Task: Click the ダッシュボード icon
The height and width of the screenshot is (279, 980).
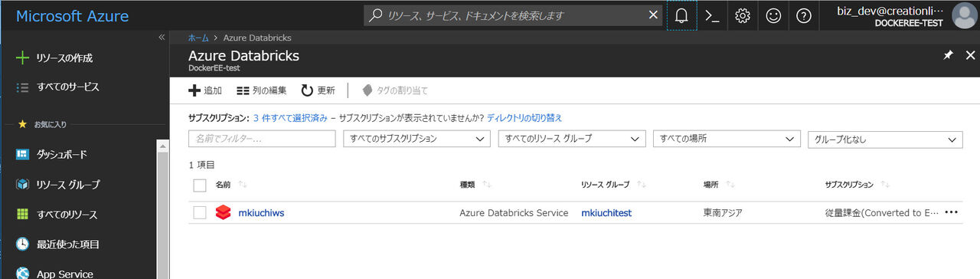Action: 23,155
